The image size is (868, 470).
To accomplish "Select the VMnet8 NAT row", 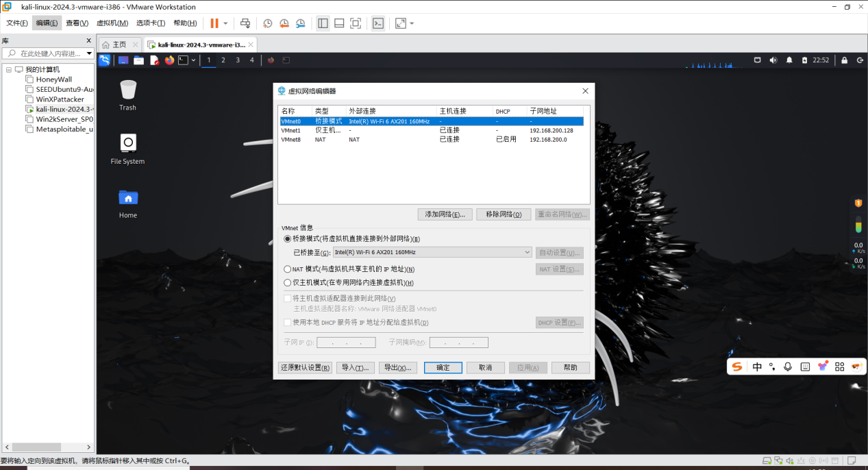I will [x=432, y=139].
